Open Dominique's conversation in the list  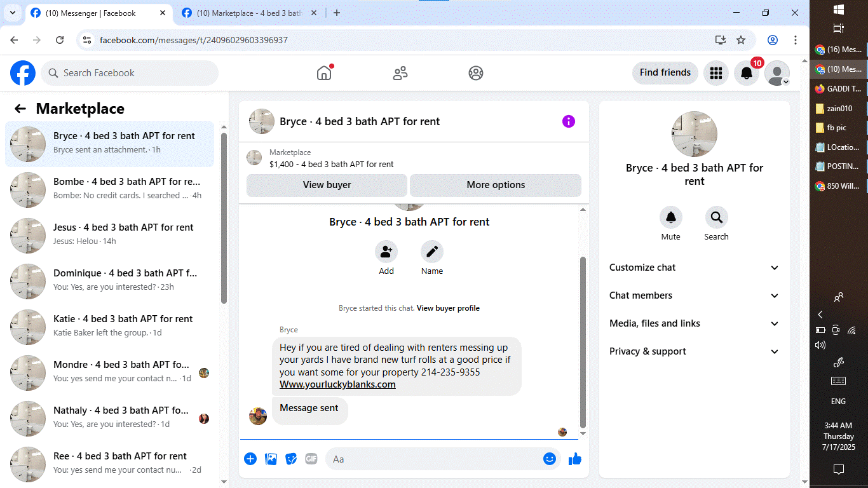click(110, 281)
